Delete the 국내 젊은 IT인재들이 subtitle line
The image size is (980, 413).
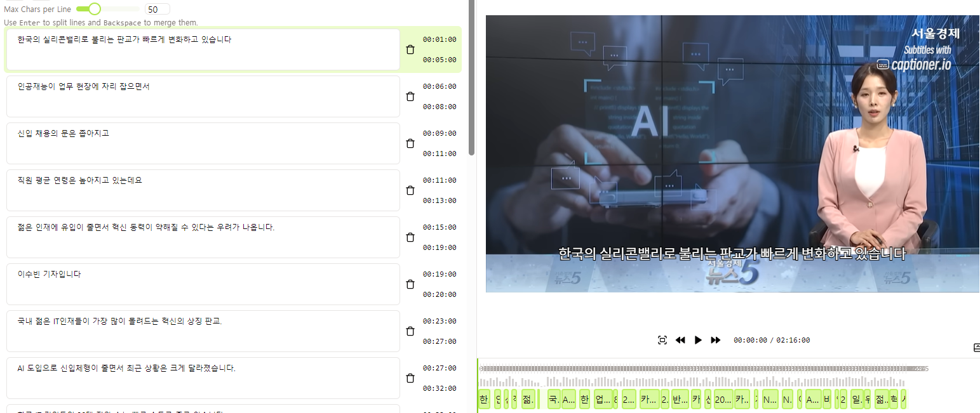point(410,331)
